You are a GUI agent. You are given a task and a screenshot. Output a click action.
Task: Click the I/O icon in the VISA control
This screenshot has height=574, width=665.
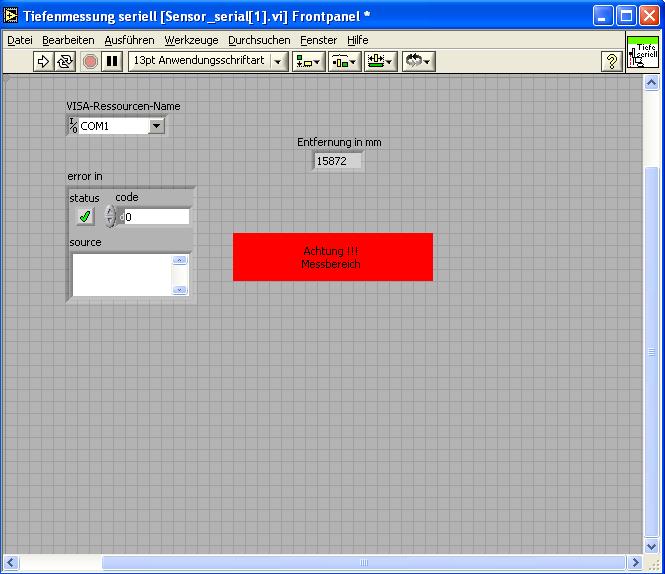click(x=73, y=126)
